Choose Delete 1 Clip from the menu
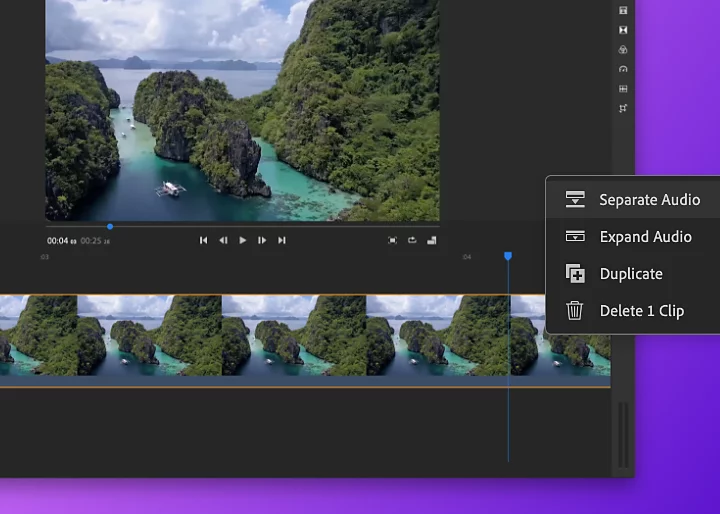Image resolution: width=720 pixels, height=514 pixels. tap(641, 311)
